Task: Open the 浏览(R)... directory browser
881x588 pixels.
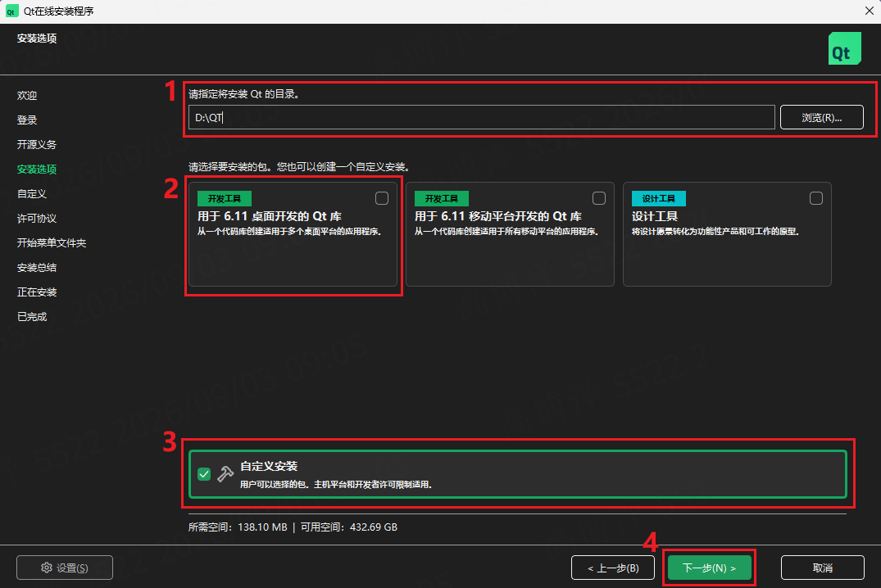Action: (x=821, y=117)
